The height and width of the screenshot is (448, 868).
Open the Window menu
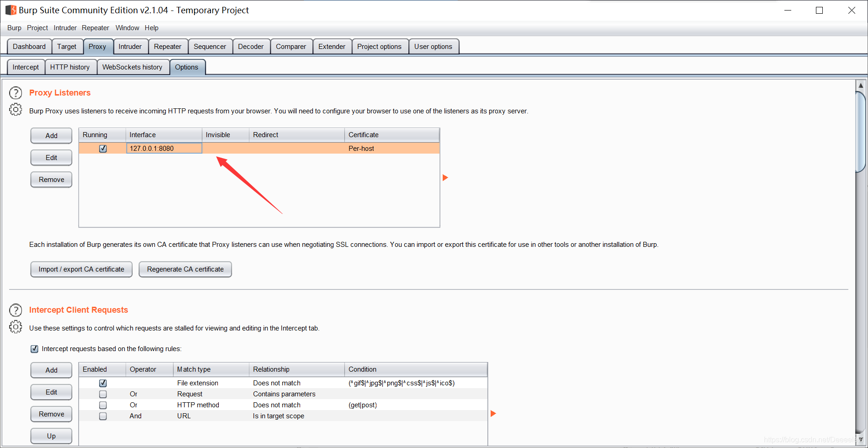(x=127, y=28)
